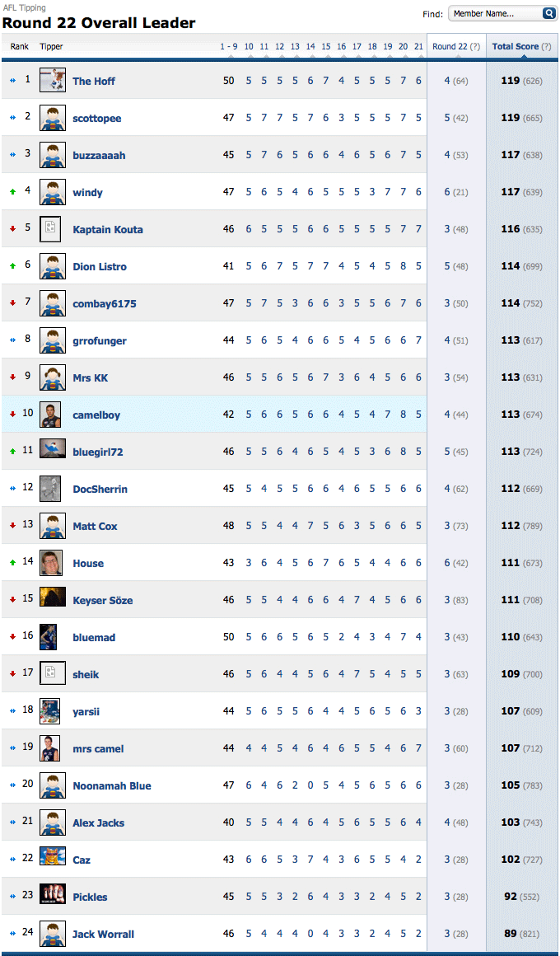The width and height of the screenshot is (560, 956).
Task: Select the Round 22 column header
Action: [450, 46]
